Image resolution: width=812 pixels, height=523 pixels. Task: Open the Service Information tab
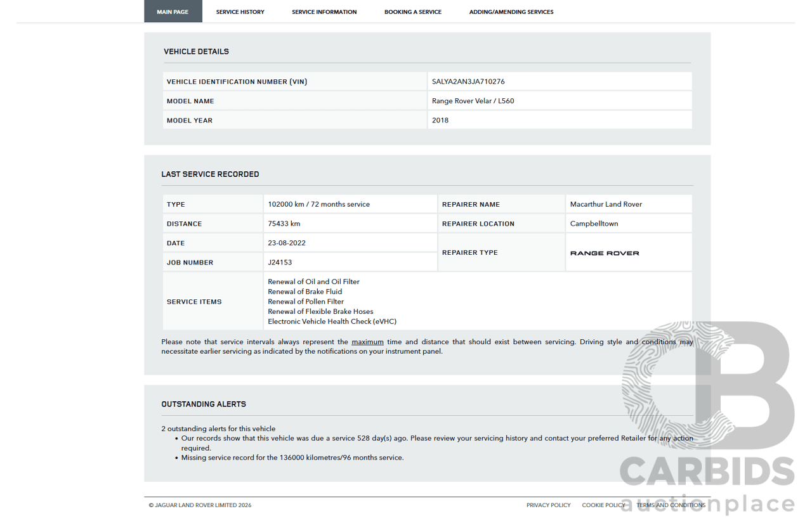(324, 11)
